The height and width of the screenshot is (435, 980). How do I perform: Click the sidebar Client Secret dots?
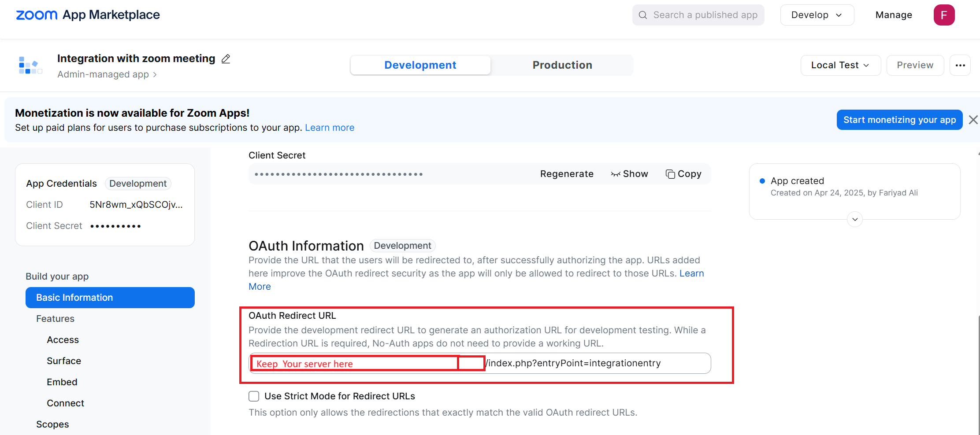tap(115, 226)
